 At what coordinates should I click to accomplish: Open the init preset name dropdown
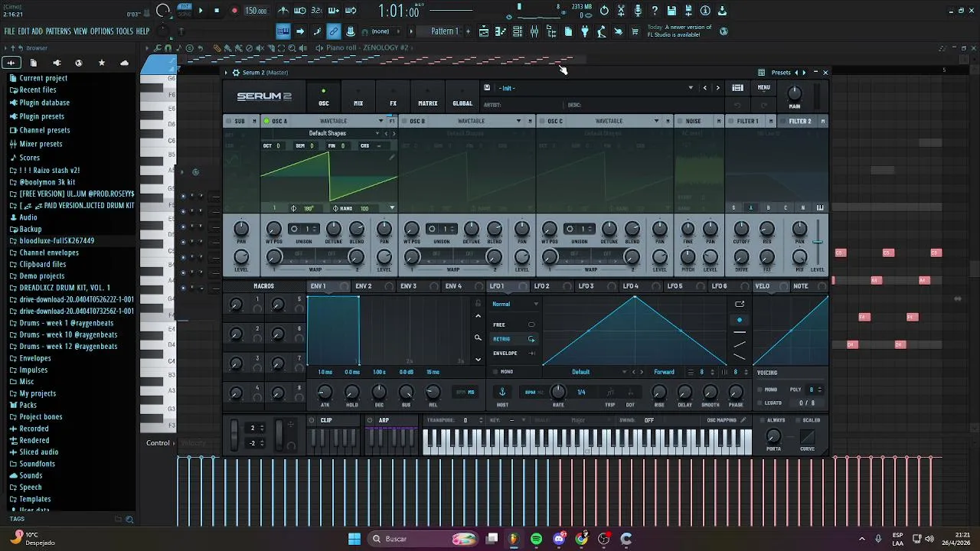[x=596, y=88]
